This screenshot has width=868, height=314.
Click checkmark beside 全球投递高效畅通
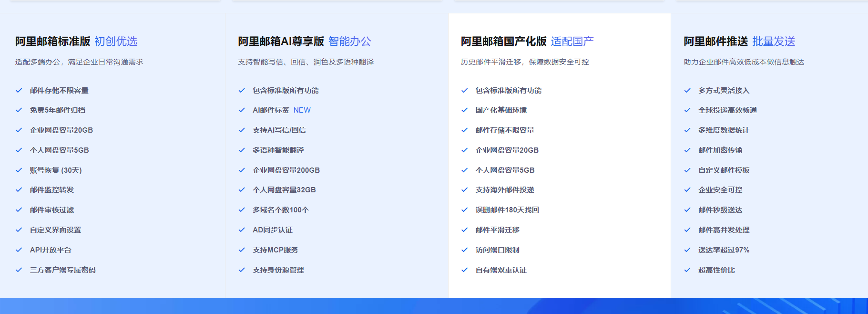[x=687, y=110]
